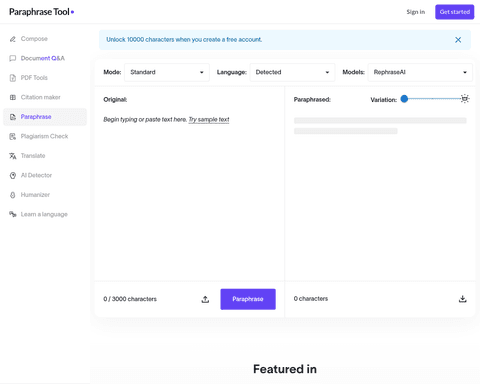The width and height of the screenshot is (480, 384).
Task: Click the Plagiarism Check icon
Action: (x=13, y=136)
